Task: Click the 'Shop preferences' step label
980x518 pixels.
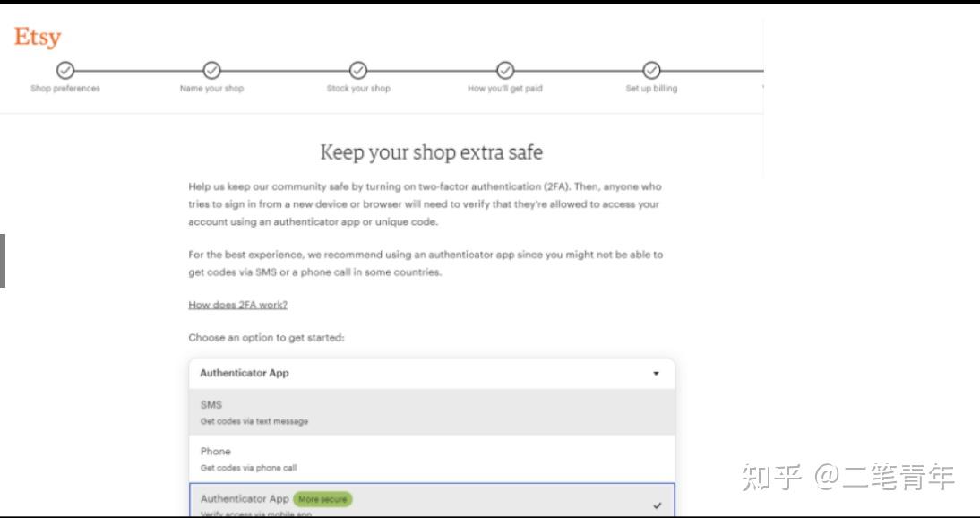Action: [65, 89]
